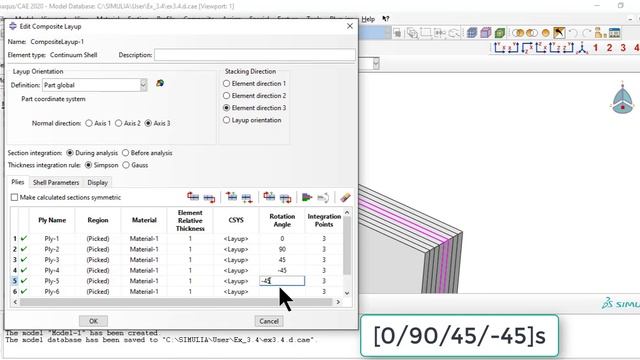Click the coordinate system icon beside Definition
The image size is (640, 360).
tap(160, 83)
